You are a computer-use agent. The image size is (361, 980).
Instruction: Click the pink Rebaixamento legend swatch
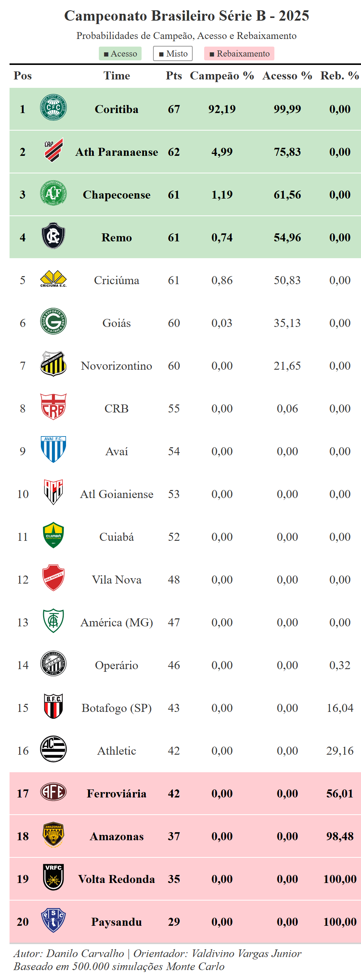239,54
